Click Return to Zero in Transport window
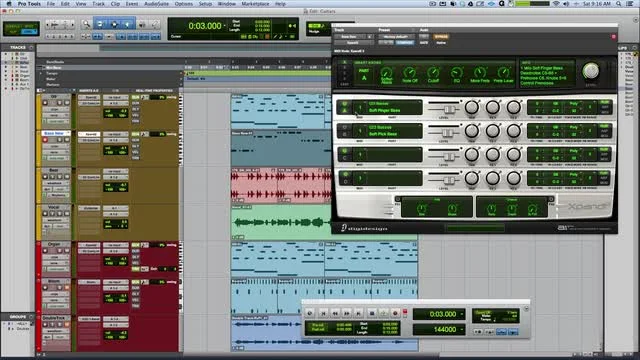 (323, 313)
